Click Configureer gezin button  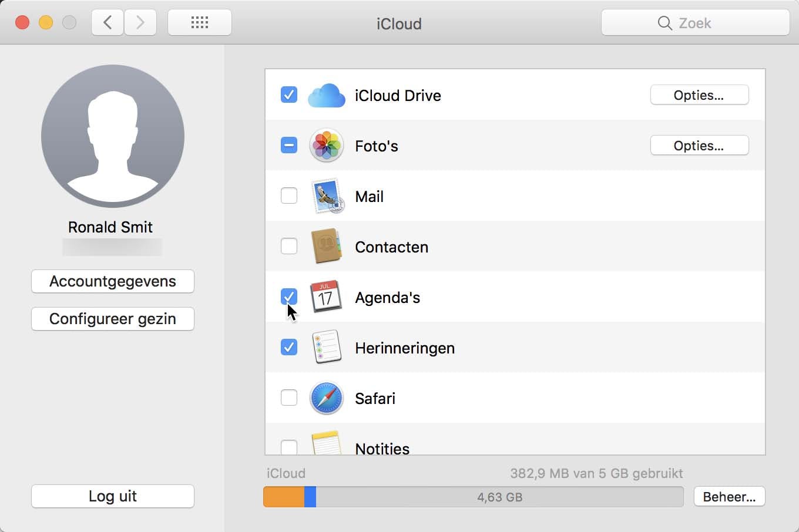113,319
